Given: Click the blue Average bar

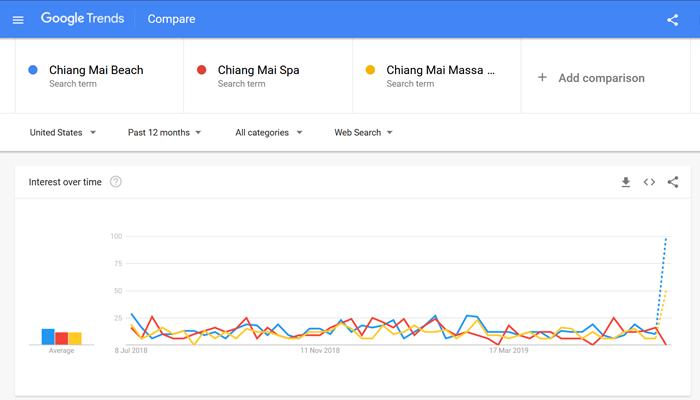Looking at the screenshot, I should pos(48,337).
